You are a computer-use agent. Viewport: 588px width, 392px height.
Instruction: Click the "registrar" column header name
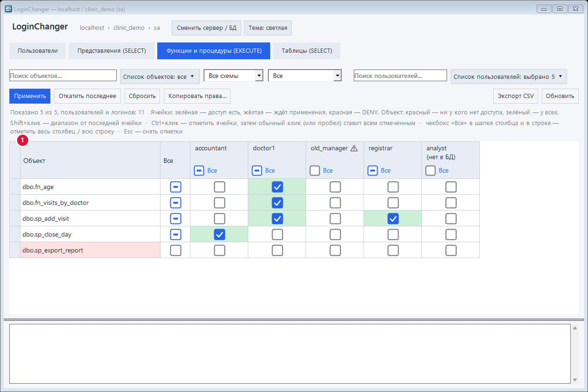[380, 148]
